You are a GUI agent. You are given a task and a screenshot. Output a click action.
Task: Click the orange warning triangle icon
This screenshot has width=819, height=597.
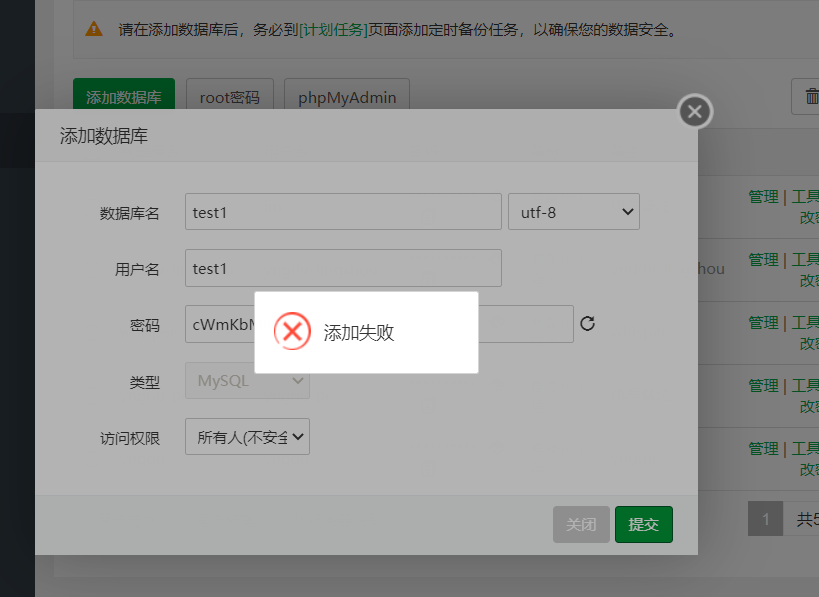click(94, 29)
